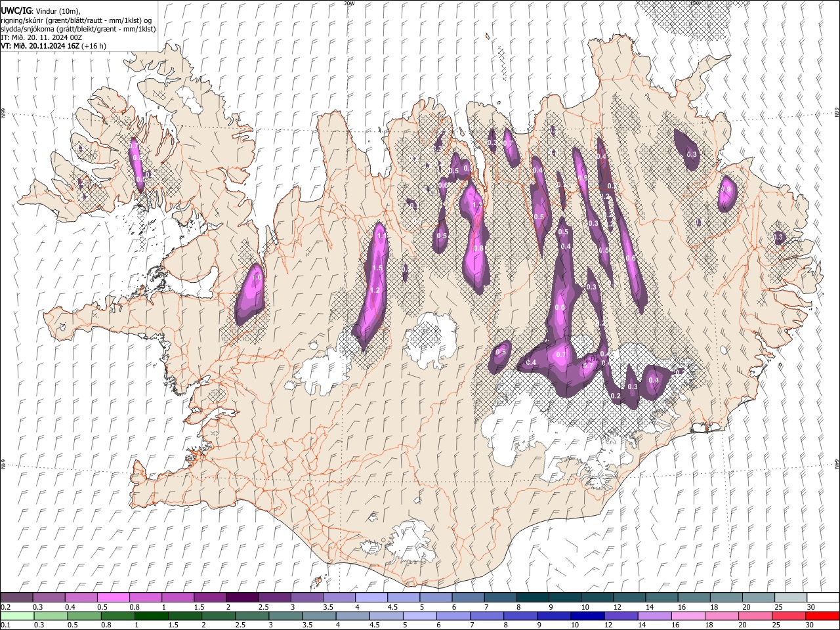The height and width of the screenshot is (630, 840).
Task: Click the dark plum 0.2 snow-scale swatch
Action: [x=16, y=597]
